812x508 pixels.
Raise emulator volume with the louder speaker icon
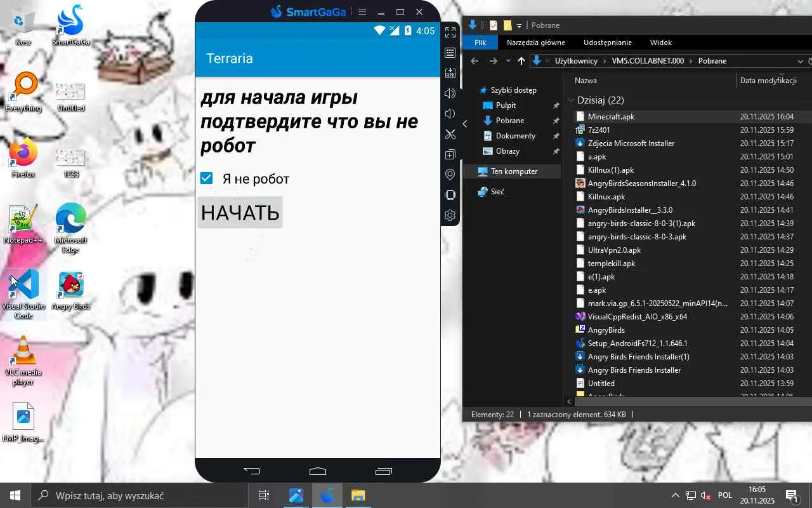450,93
